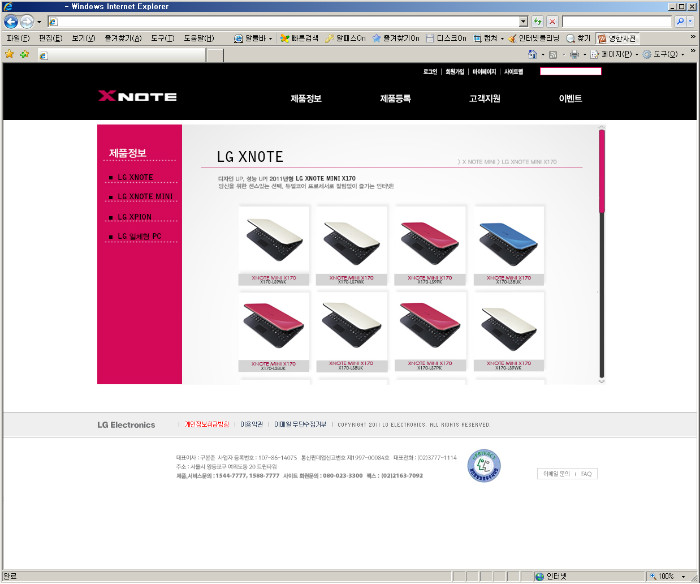Image resolution: width=700 pixels, height=584 pixels.
Task: Open the 제품등록 navigation menu item
Action: [x=395, y=98]
